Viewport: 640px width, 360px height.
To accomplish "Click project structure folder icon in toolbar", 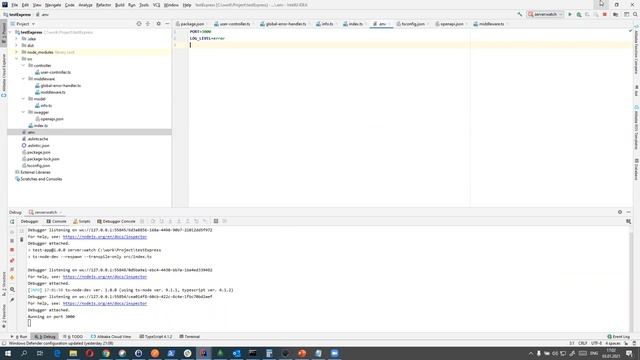I will [x=616, y=14].
